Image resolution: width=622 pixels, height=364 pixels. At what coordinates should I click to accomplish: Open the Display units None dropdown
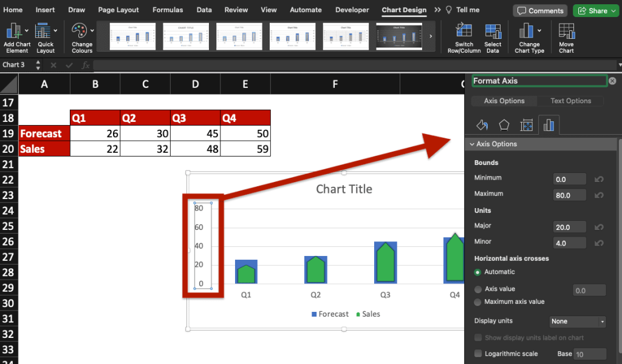point(577,321)
